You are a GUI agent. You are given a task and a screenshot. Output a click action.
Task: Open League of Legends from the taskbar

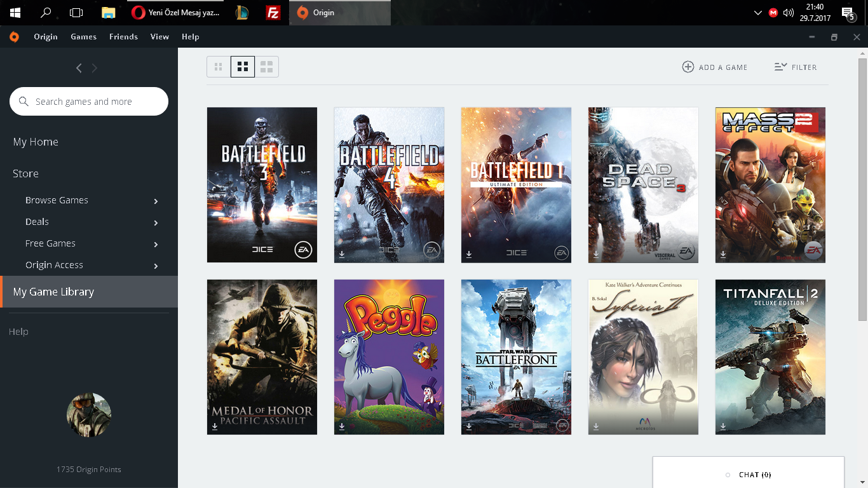(241, 13)
